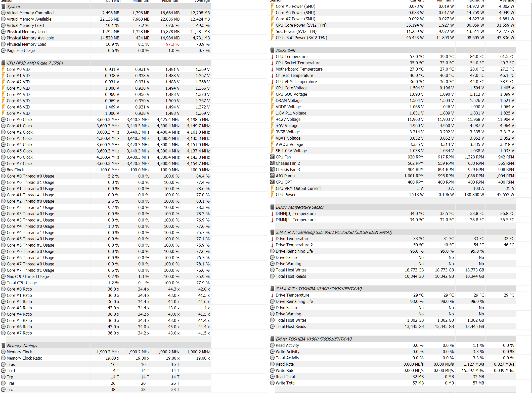The height and width of the screenshot is (393, 532).
Task: Click the fan icon for AIO Pump
Action: [x=272, y=176]
